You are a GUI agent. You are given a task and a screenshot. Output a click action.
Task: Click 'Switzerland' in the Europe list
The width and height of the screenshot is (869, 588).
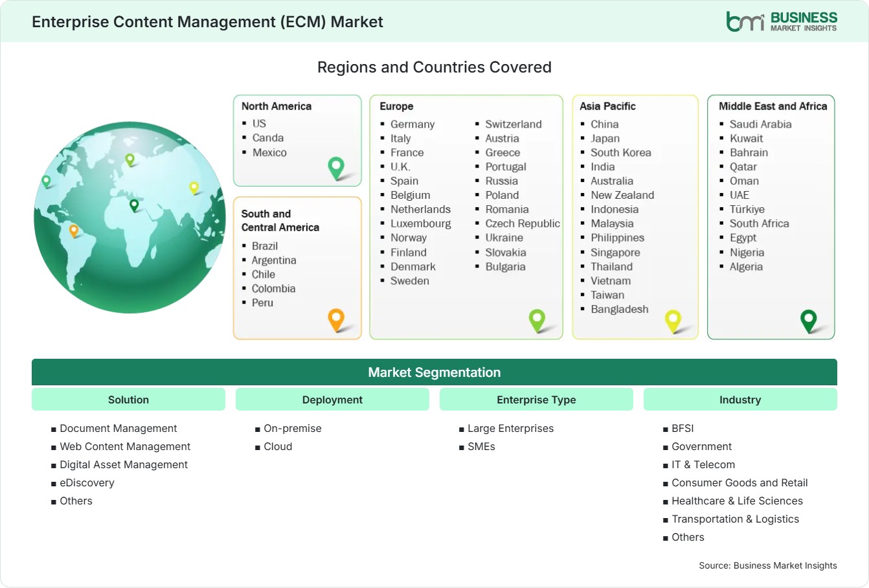pyautogui.click(x=513, y=124)
